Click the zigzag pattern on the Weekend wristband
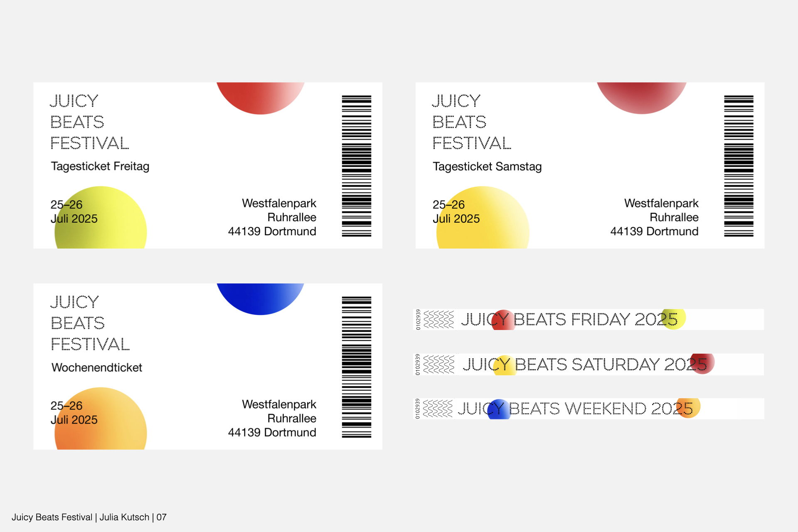 [438, 408]
